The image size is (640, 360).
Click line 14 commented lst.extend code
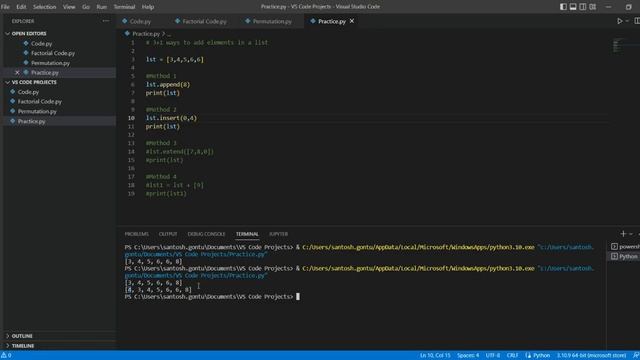tap(180, 151)
